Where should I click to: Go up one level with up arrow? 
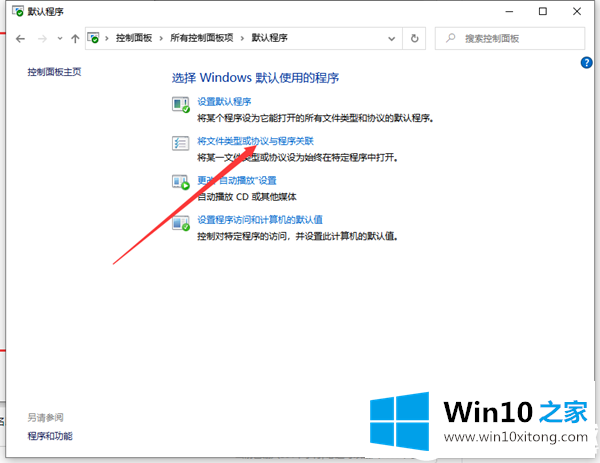[75, 38]
